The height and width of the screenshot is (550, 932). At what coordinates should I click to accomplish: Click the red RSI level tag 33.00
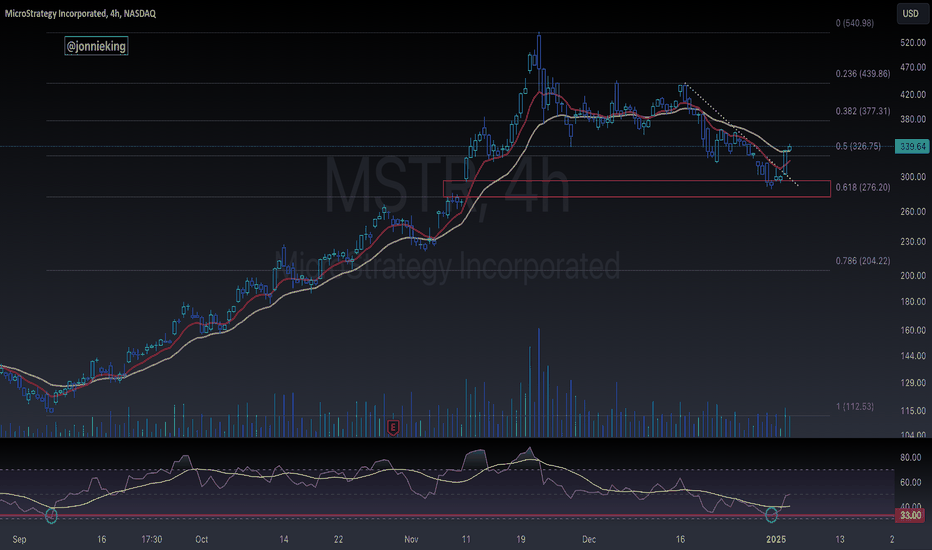[910, 516]
